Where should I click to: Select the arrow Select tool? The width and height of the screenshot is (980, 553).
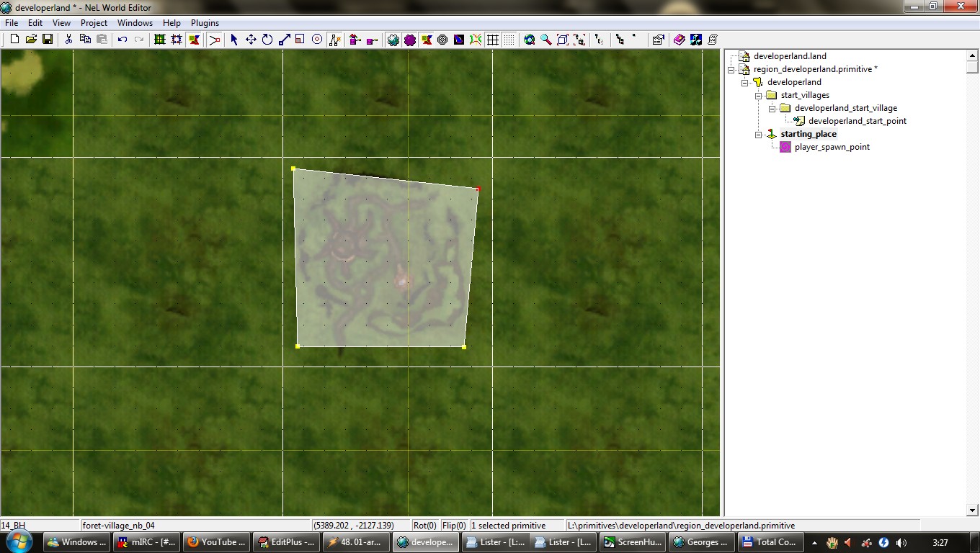234,40
